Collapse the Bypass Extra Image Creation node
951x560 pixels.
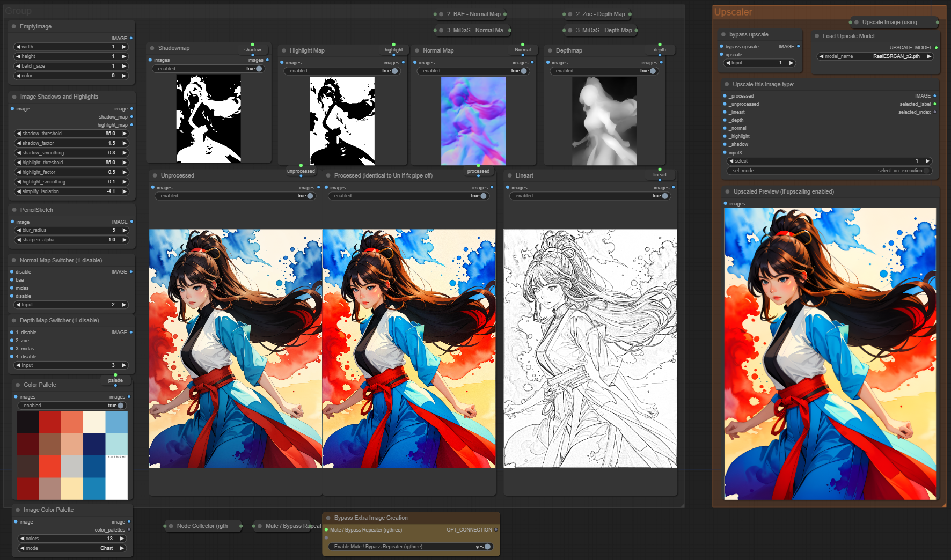pyautogui.click(x=328, y=518)
